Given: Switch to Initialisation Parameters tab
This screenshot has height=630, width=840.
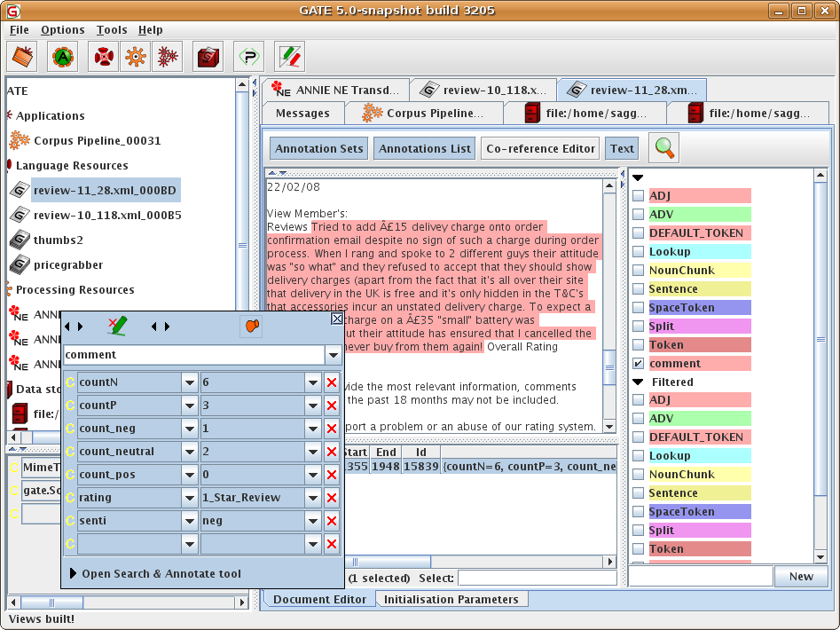Looking at the screenshot, I should pos(451,600).
